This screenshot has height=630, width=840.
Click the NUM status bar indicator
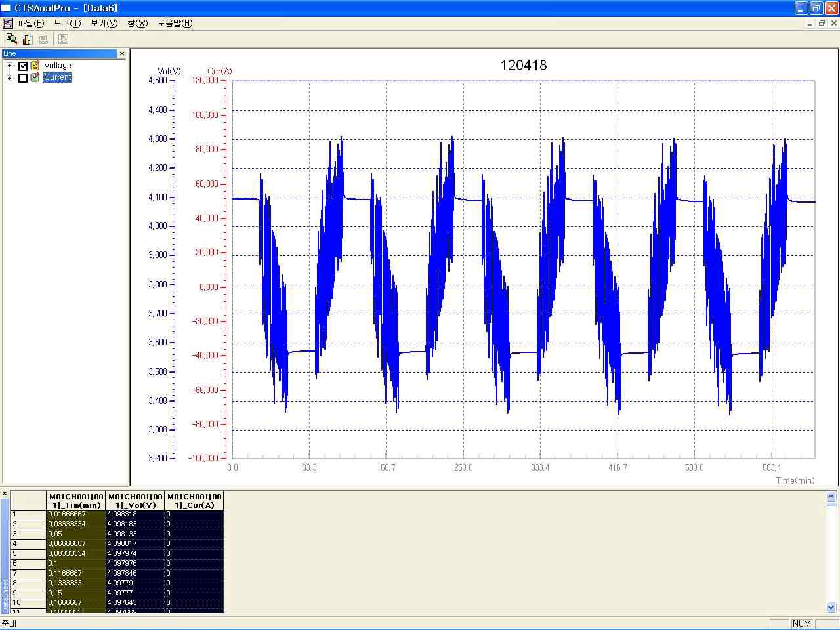(x=802, y=623)
